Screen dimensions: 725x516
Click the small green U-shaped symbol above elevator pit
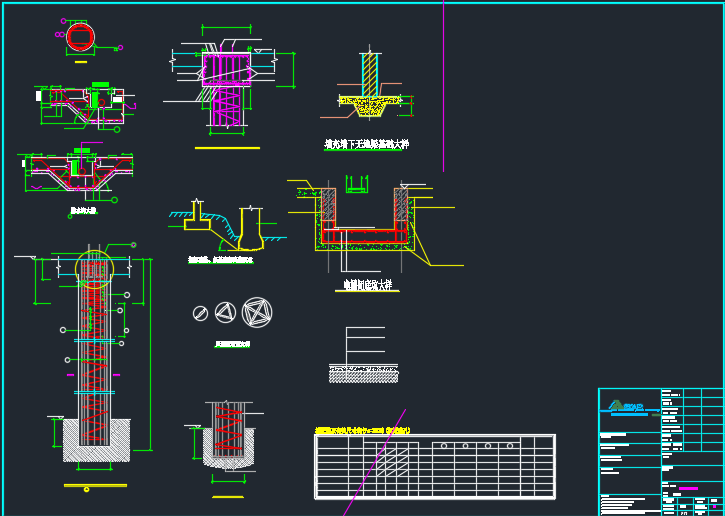pyautogui.click(x=357, y=184)
